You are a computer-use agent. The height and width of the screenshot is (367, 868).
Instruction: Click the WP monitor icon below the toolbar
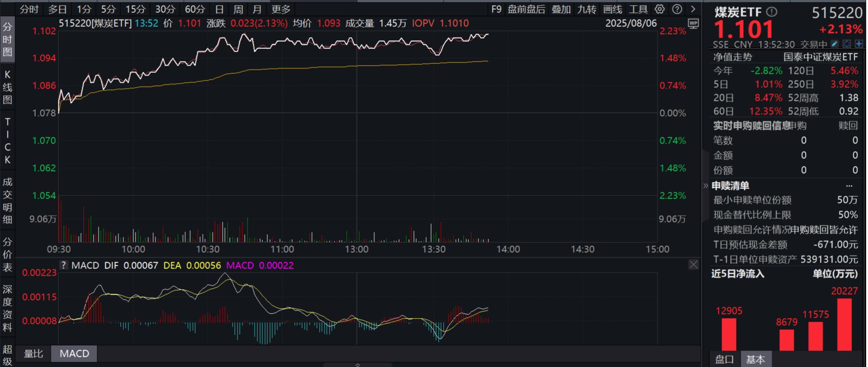tap(693, 24)
